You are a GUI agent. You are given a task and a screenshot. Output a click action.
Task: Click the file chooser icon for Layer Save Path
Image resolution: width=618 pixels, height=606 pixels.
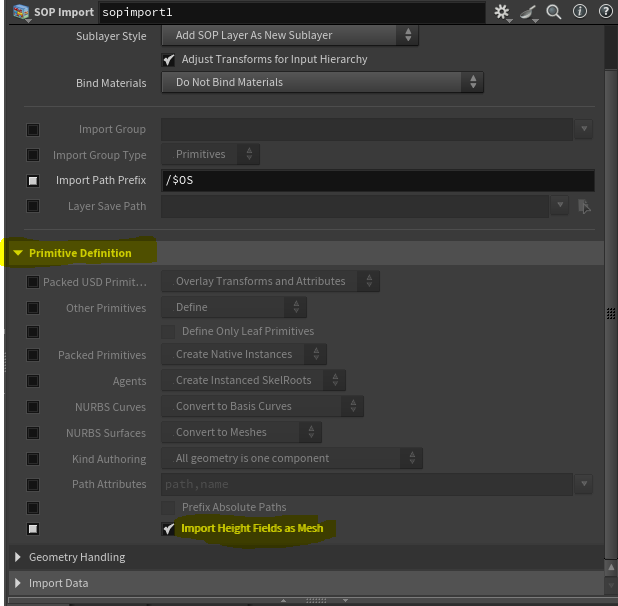click(x=585, y=206)
